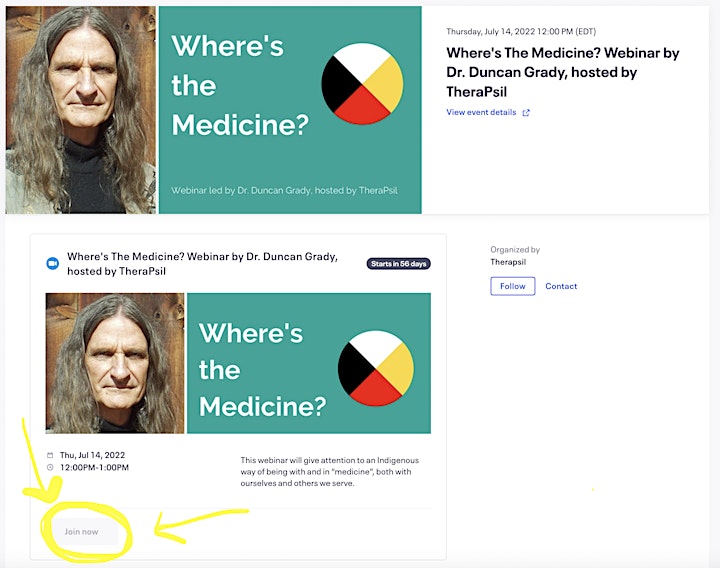Click the medicine wheel logo in top banner
Screen dimensions: 720x568
[362, 84]
